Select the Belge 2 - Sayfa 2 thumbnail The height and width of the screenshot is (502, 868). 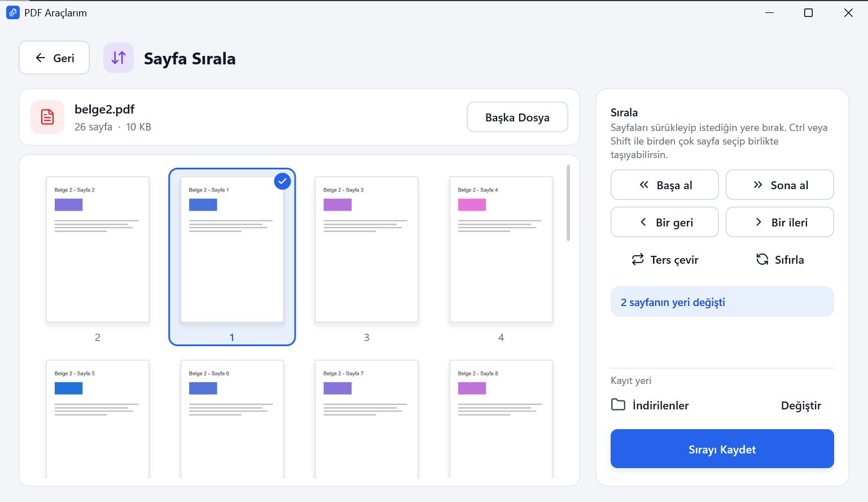coord(98,250)
